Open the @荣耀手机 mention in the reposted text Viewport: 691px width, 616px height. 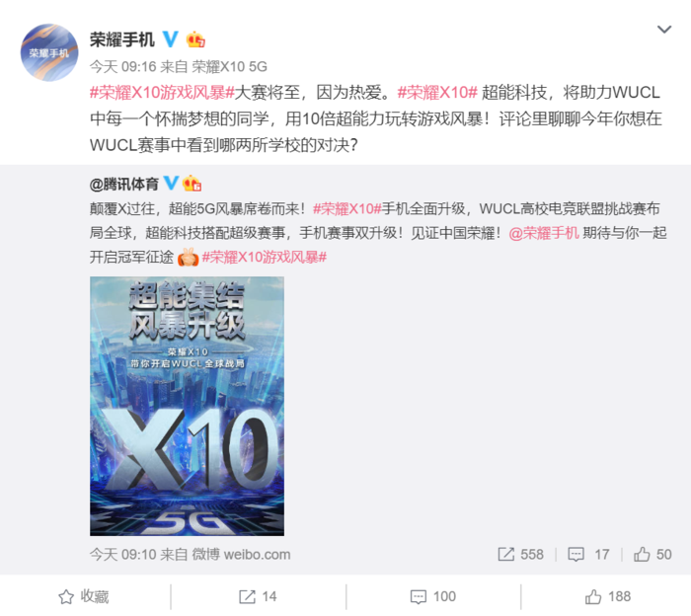[544, 233]
